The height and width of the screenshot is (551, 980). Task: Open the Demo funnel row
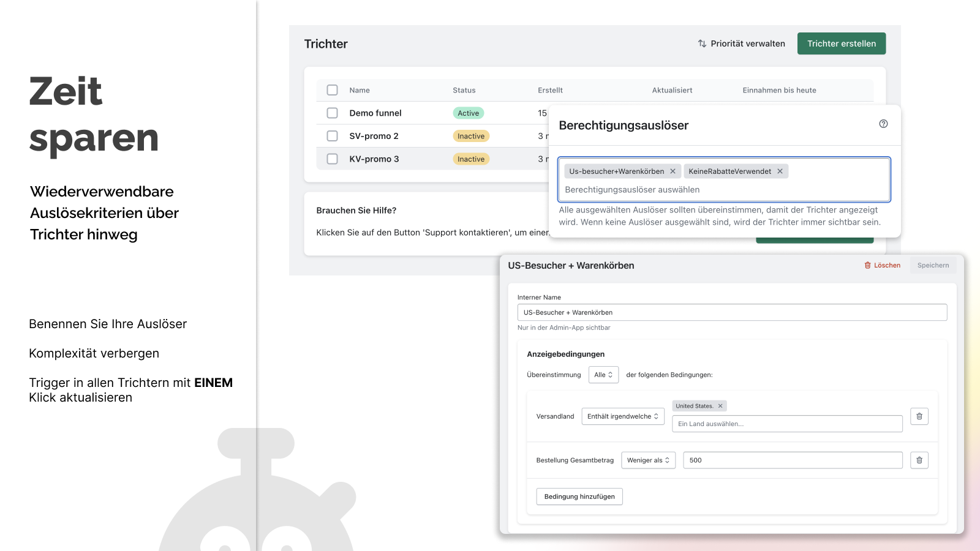375,113
